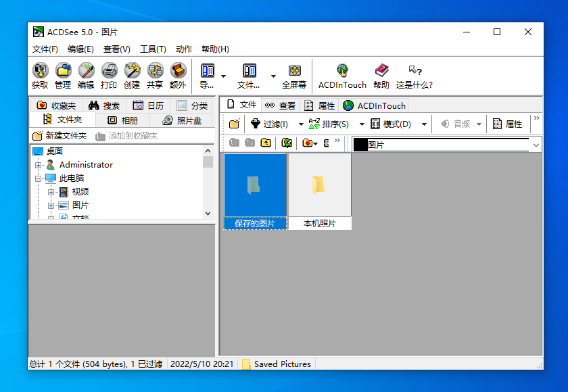568x392 pixels.
Task: Refresh the file list with green arrows icon
Action: coord(287,143)
